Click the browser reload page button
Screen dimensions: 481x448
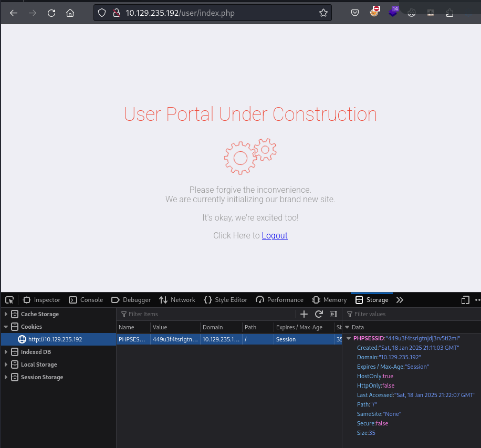pyautogui.click(x=51, y=13)
